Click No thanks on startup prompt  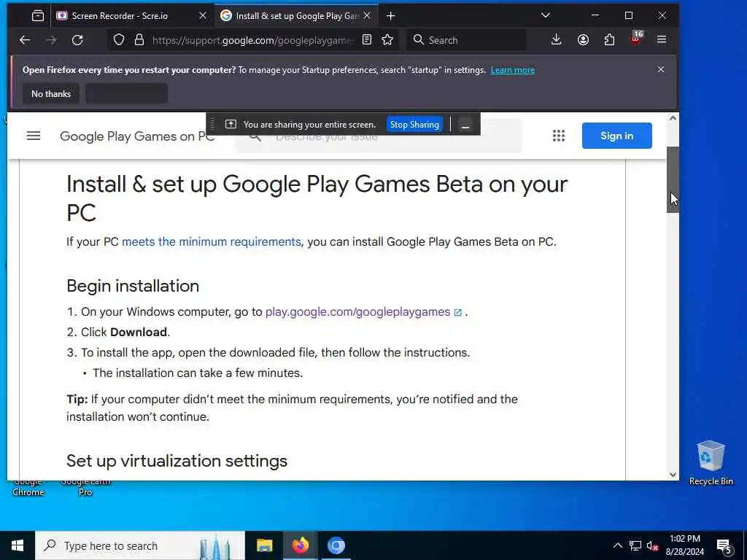(51, 94)
